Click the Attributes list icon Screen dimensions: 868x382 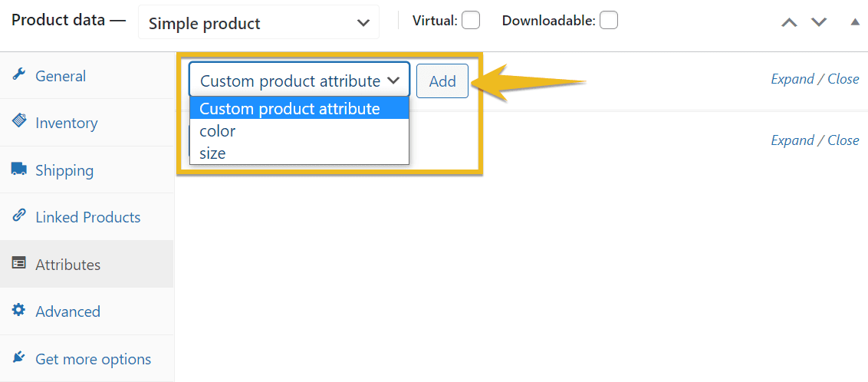tap(19, 263)
